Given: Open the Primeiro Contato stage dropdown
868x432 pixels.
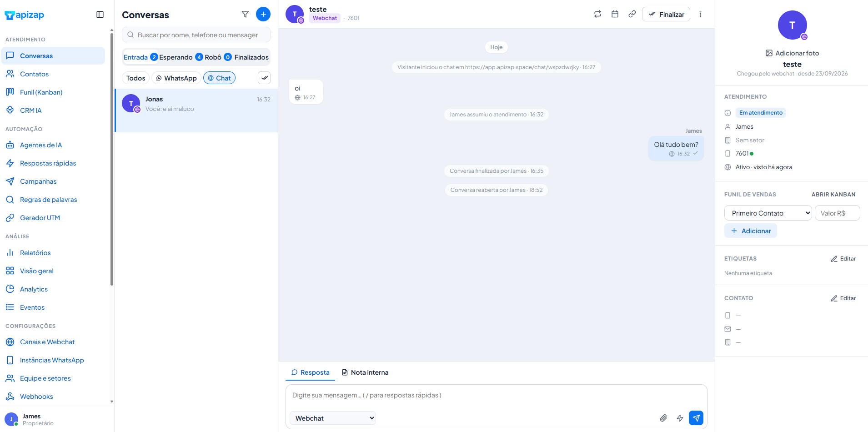Looking at the screenshot, I should pyautogui.click(x=768, y=213).
